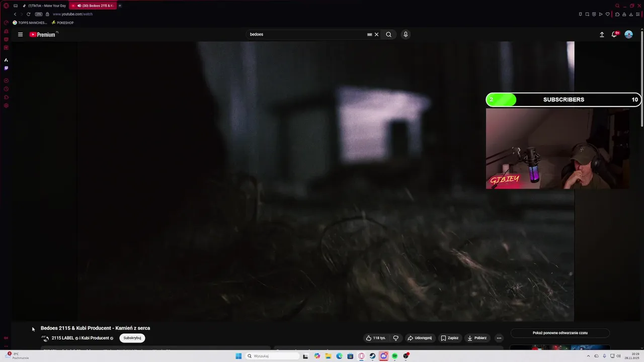Click the Udostępnij share button
Image resolution: width=644 pixels, height=362 pixels.
pyautogui.click(x=420, y=338)
